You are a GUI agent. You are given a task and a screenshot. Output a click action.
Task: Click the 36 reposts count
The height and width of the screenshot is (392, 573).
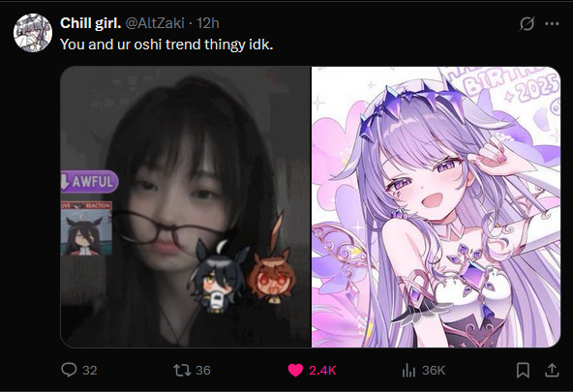203,371
